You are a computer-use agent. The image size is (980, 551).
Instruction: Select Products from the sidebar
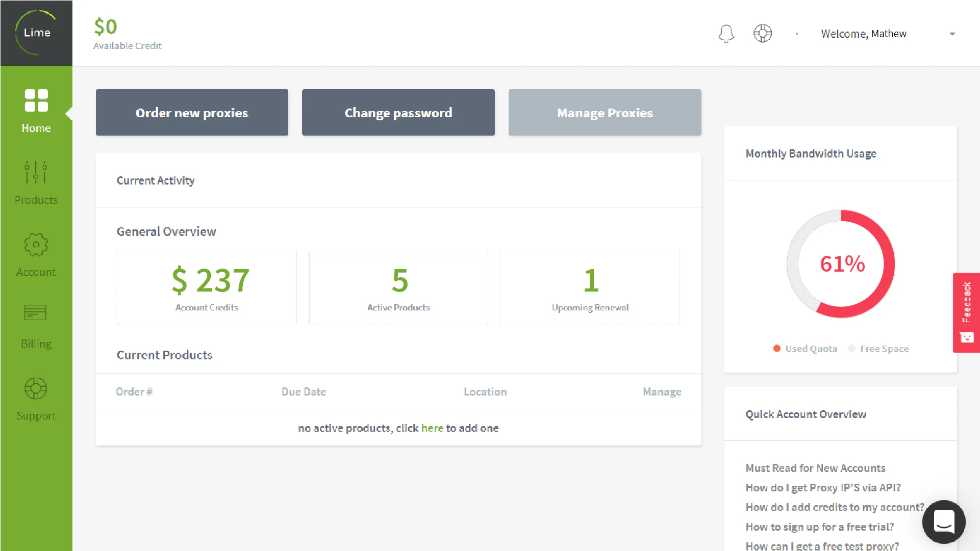36,181
